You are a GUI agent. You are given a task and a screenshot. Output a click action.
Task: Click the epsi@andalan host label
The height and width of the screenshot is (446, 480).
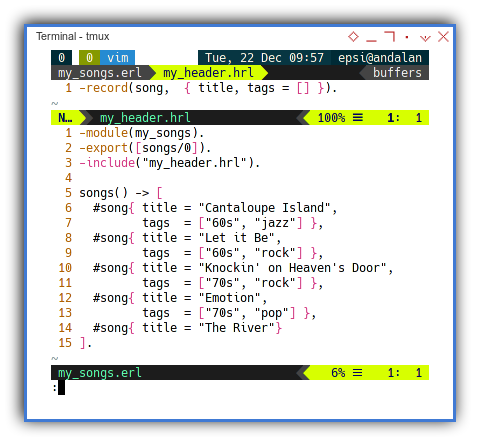(x=380, y=58)
